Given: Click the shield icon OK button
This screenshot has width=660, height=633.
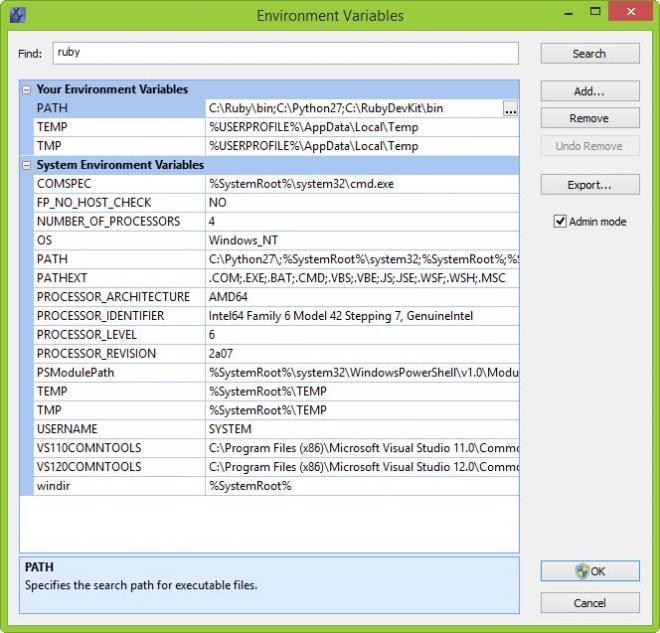Looking at the screenshot, I should [590, 571].
